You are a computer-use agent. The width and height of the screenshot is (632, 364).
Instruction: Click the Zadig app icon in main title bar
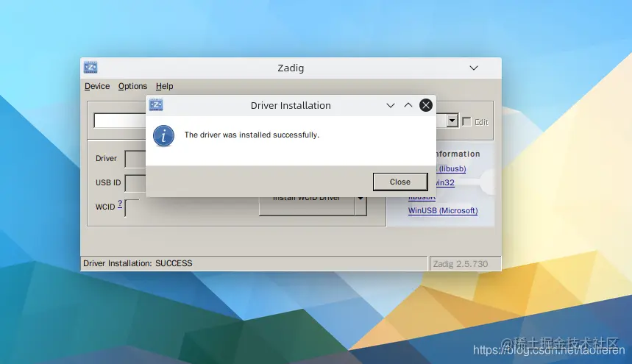point(90,67)
